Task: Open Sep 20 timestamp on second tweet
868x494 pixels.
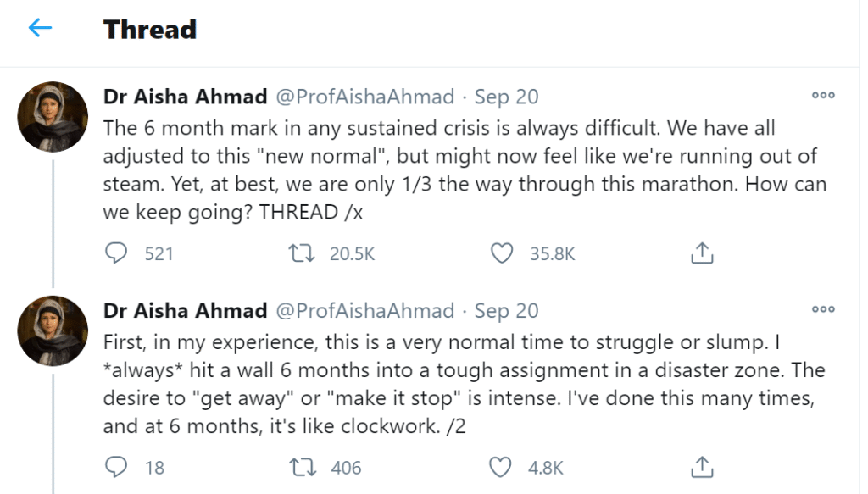Action: pos(506,311)
